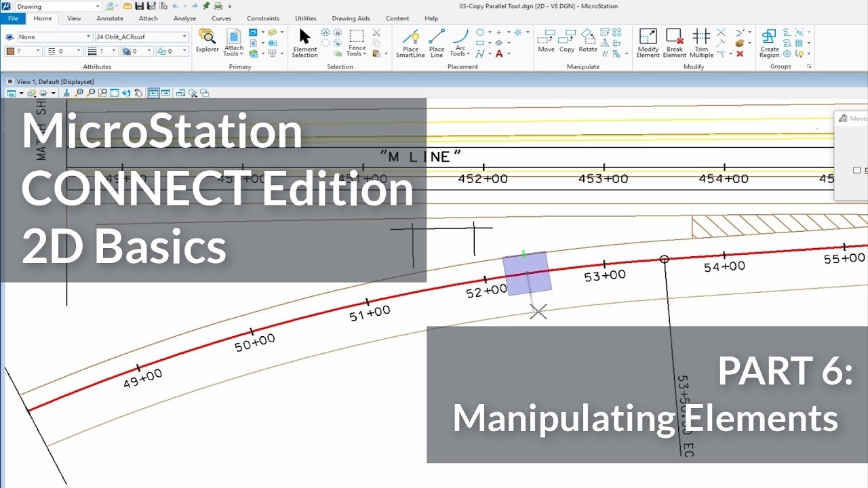Click the Pan View hand icon
The image size is (868, 488).
point(138,92)
